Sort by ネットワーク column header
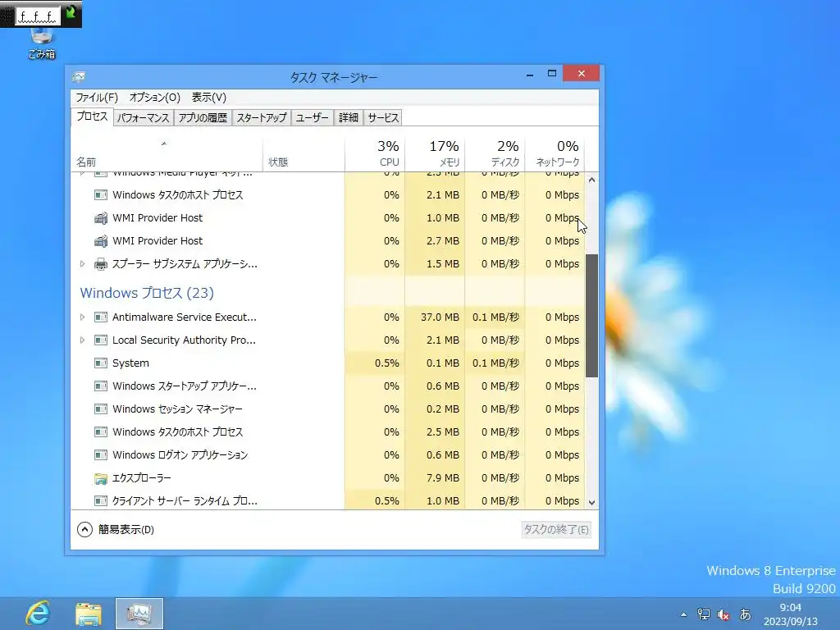 (555, 154)
